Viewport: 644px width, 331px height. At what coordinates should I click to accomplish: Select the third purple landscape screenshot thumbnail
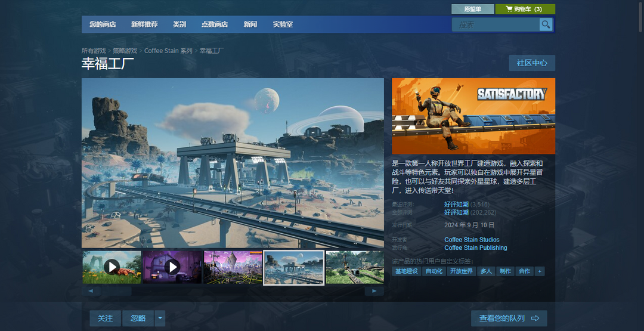tap(233, 267)
